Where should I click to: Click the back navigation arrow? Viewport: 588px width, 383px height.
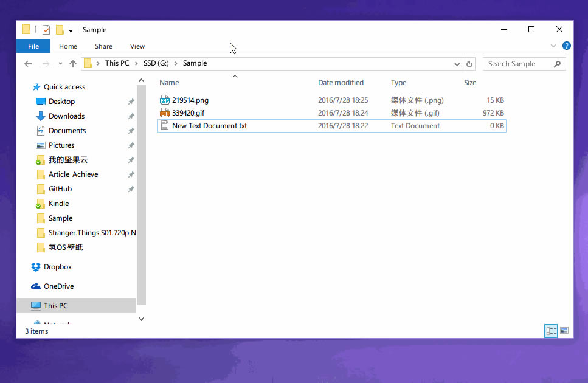pyautogui.click(x=28, y=63)
